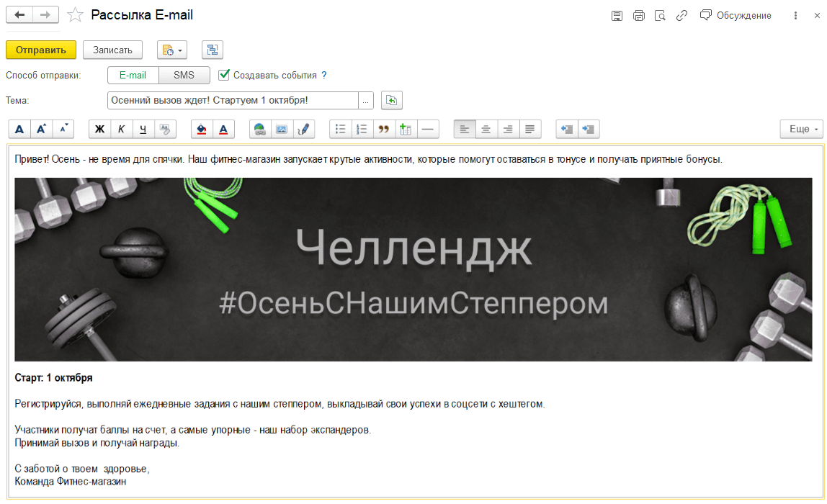Click the Записать button
Viewport: 827px width, 504px height.
point(112,50)
